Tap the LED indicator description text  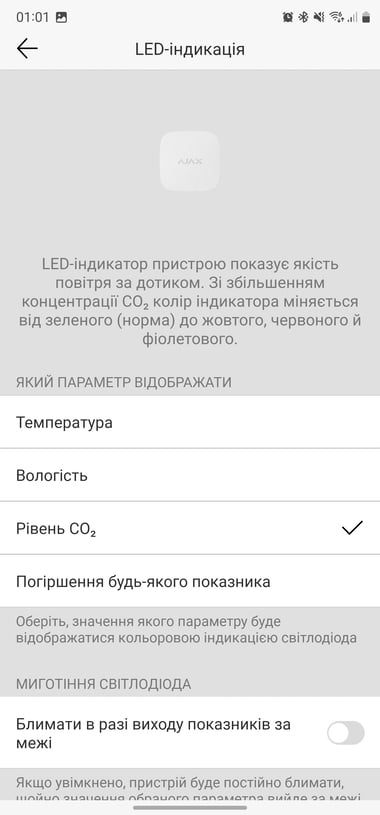(190, 301)
